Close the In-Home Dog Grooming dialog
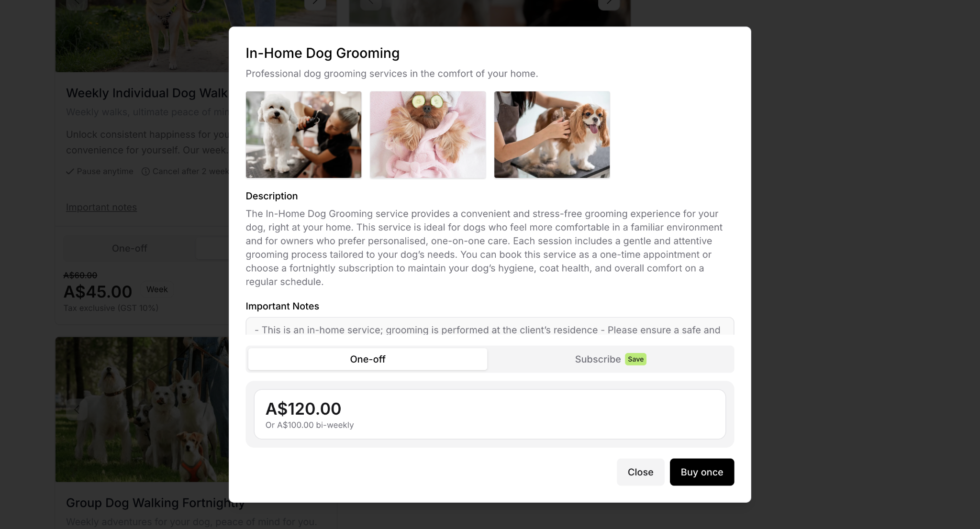The height and width of the screenshot is (529, 980). pos(640,472)
